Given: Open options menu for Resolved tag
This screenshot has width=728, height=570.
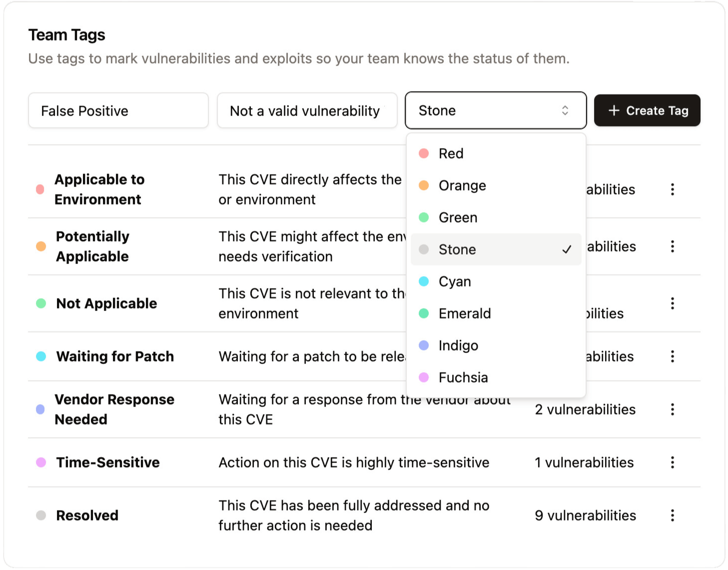Looking at the screenshot, I should 672,515.
